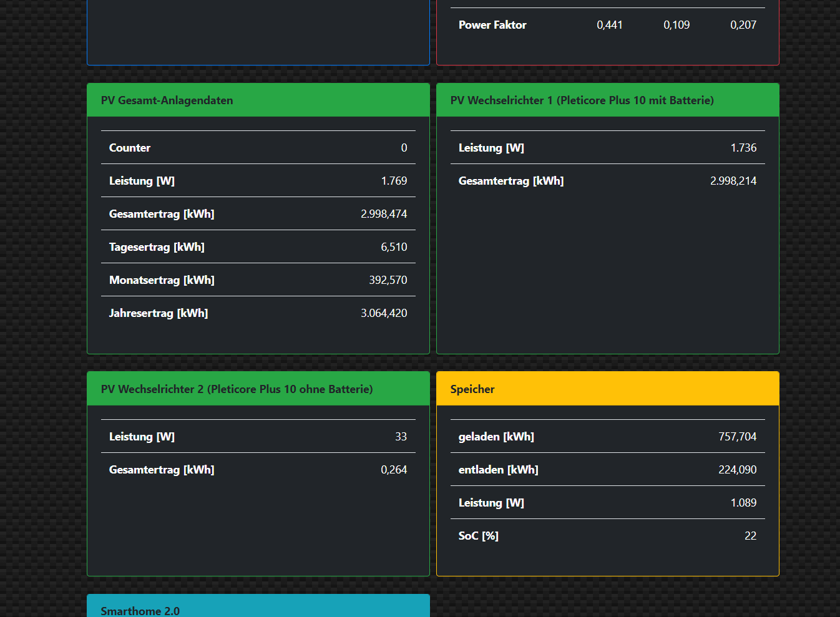This screenshot has height=617, width=840.
Task: Select the Power Faktor value 0,441
Action: coord(609,25)
